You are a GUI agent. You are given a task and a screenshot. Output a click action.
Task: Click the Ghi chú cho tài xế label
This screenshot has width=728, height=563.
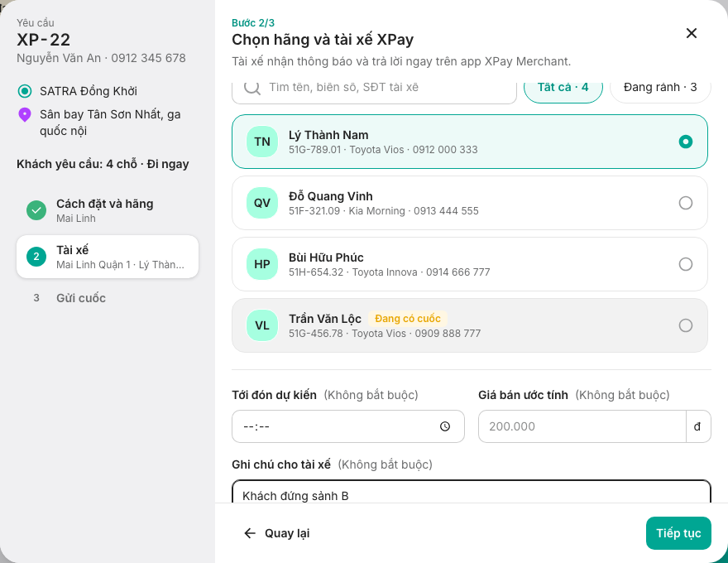coord(281,465)
